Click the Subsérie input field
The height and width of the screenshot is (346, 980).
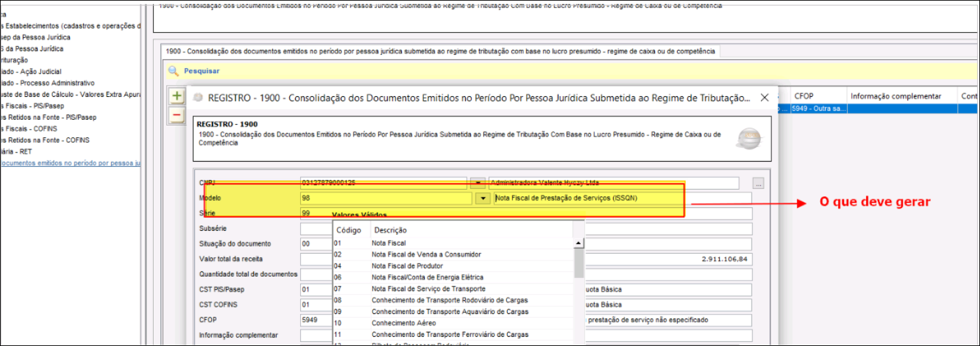pyautogui.click(x=316, y=229)
